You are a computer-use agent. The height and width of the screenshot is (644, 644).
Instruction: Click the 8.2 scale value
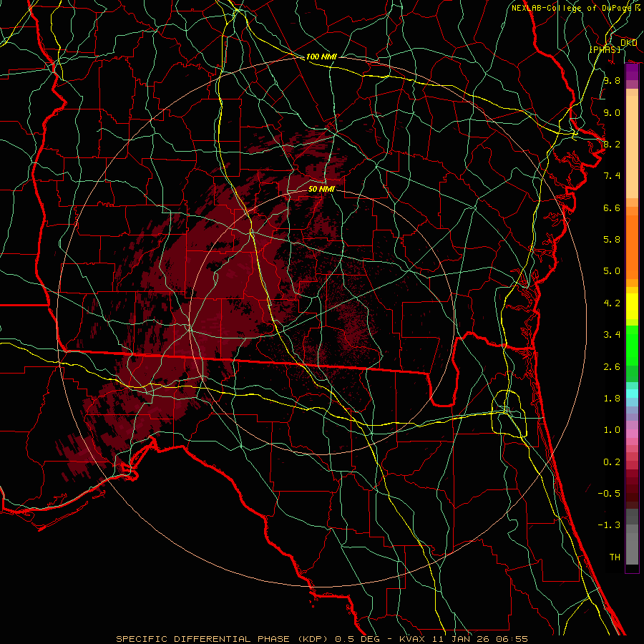[612, 144]
